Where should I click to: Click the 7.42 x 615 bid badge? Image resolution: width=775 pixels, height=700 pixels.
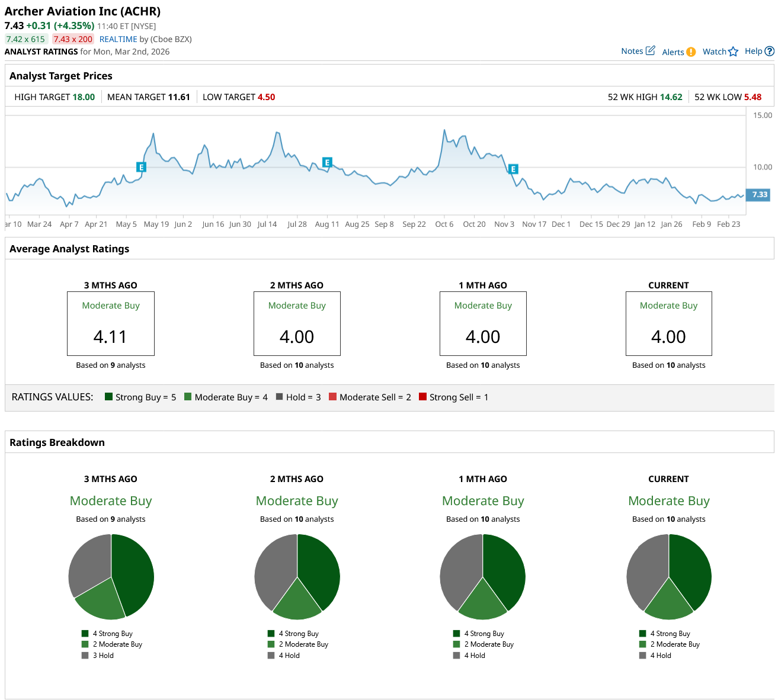tap(25, 39)
